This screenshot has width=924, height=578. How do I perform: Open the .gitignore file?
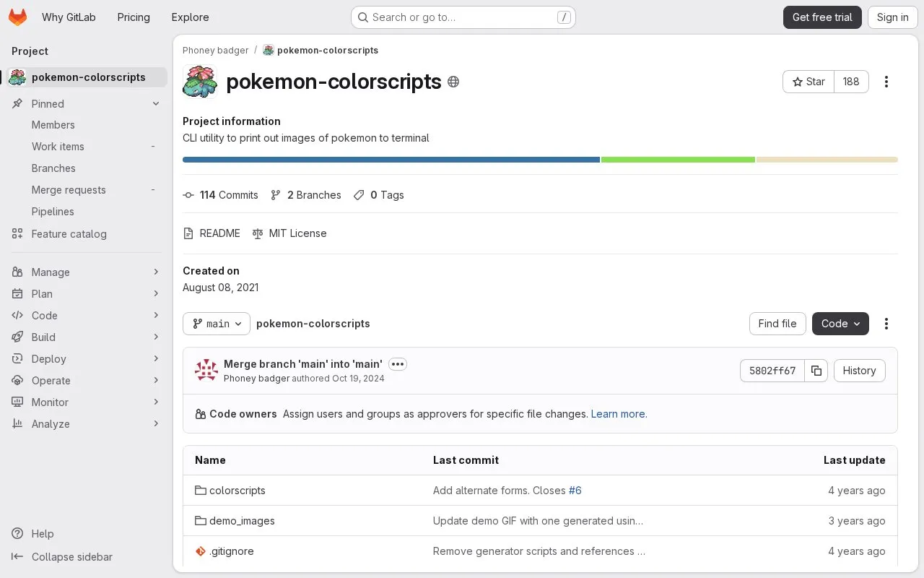[232, 551]
